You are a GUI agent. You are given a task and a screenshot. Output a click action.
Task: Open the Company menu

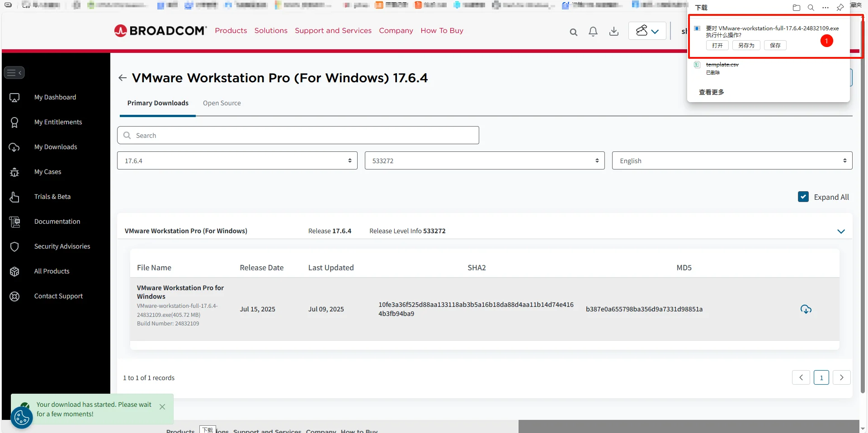396,30
